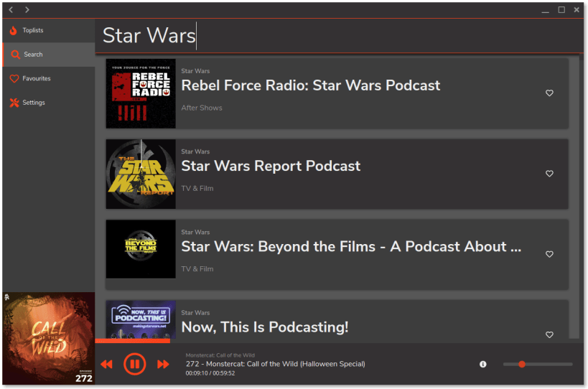This screenshot has width=588, height=389.
Task: Open Now, This Is Podcasting cover thumbnail
Action: coord(141,319)
